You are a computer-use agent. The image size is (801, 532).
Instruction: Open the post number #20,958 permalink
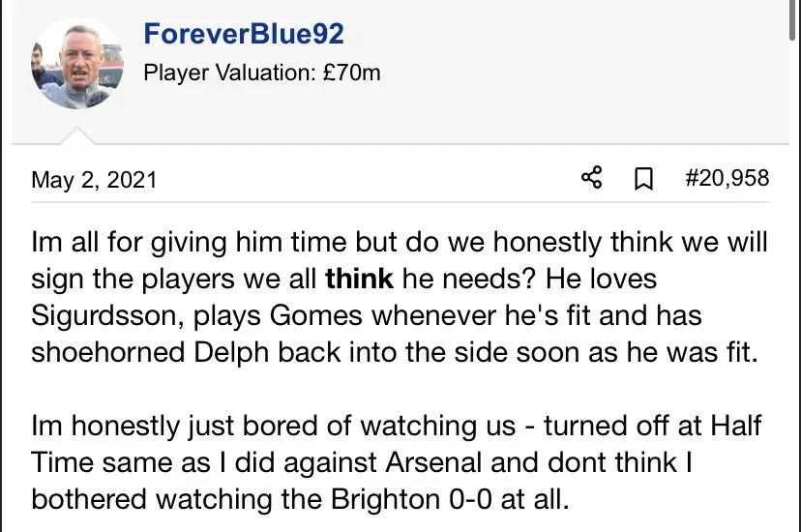727,178
